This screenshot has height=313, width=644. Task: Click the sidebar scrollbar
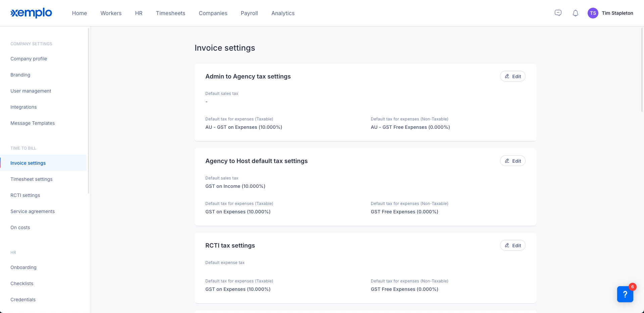(x=89, y=111)
